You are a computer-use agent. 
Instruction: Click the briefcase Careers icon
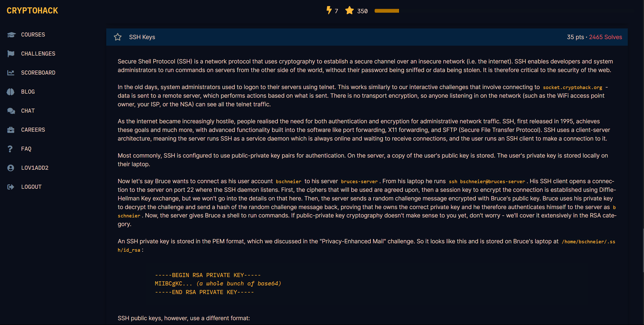pos(11,130)
